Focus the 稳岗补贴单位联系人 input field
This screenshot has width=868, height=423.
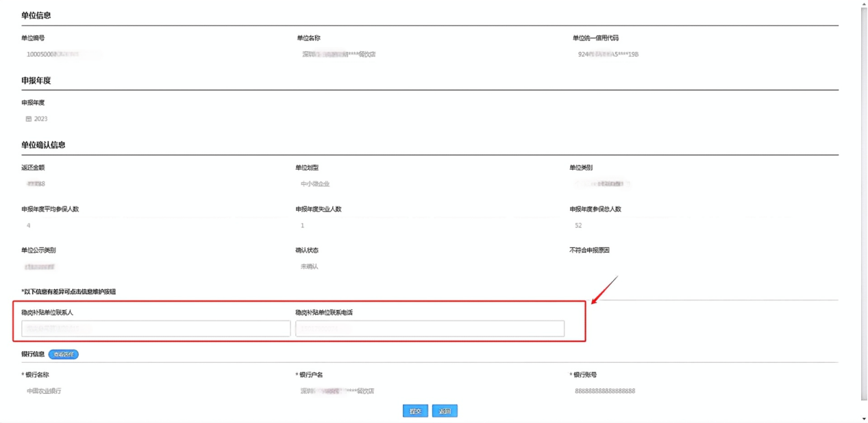pos(156,329)
